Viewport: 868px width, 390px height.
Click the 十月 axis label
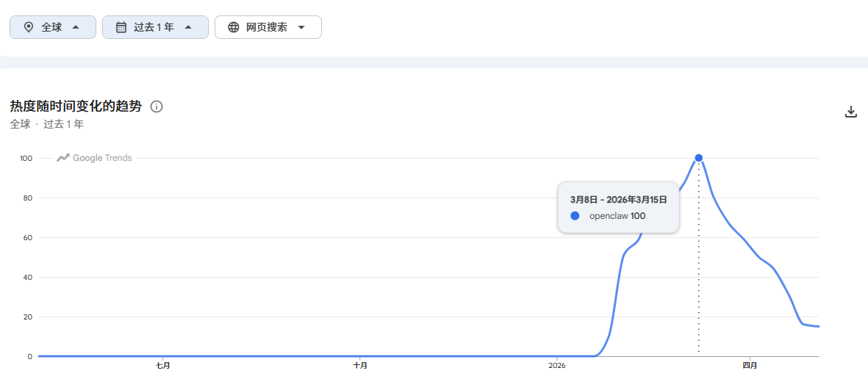pos(360,366)
